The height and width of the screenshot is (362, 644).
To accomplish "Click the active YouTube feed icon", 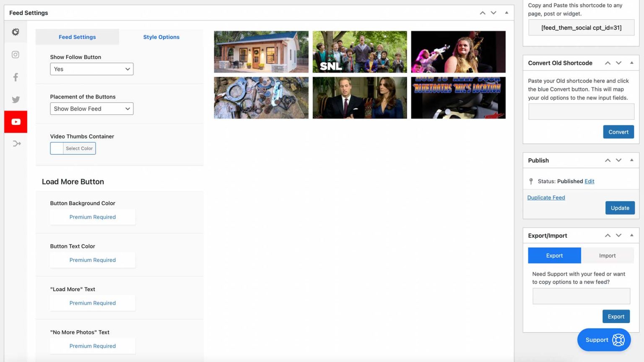I will (16, 122).
